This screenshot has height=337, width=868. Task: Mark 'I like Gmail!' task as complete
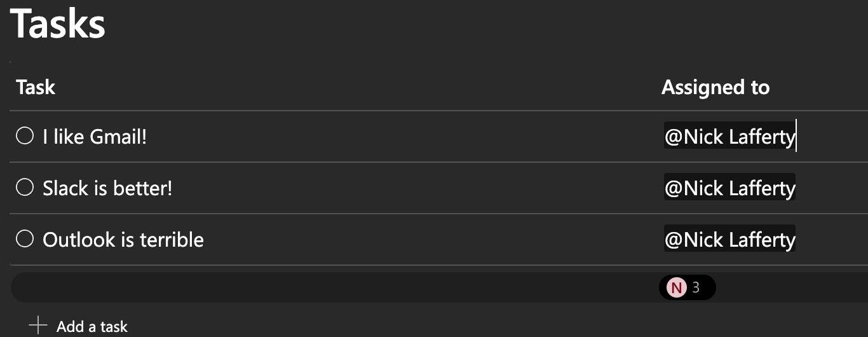point(25,136)
